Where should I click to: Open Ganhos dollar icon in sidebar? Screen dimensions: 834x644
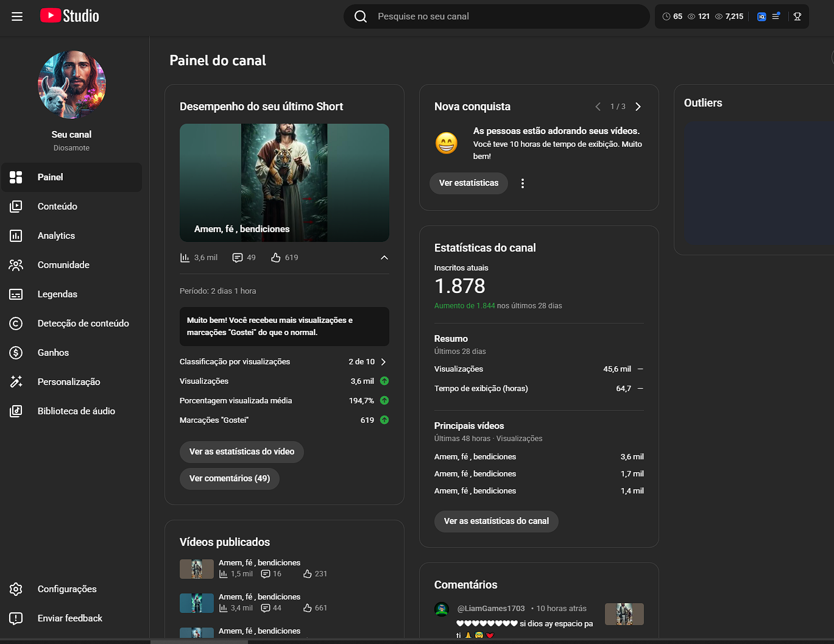16,353
